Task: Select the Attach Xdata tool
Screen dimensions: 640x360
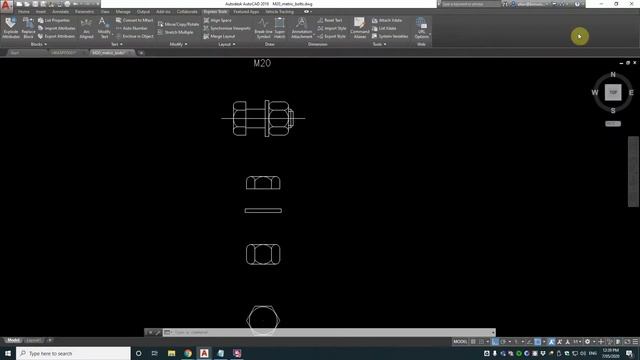Action: (387, 20)
